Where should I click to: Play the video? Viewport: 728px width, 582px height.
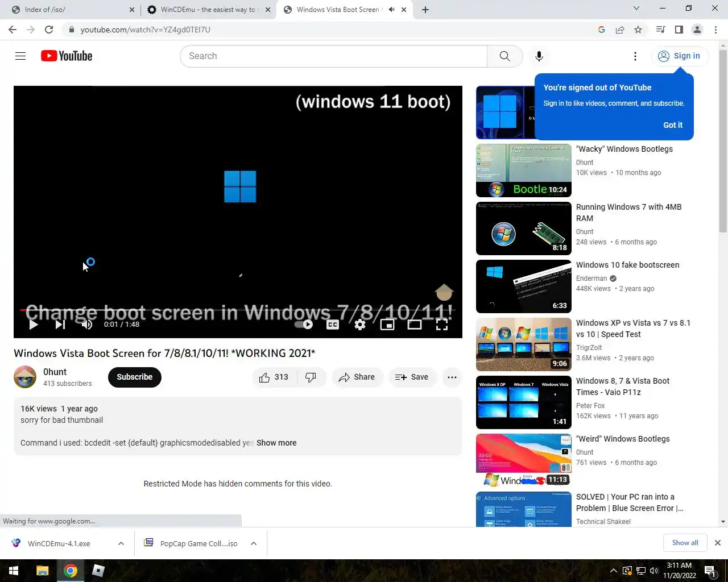tap(33, 324)
